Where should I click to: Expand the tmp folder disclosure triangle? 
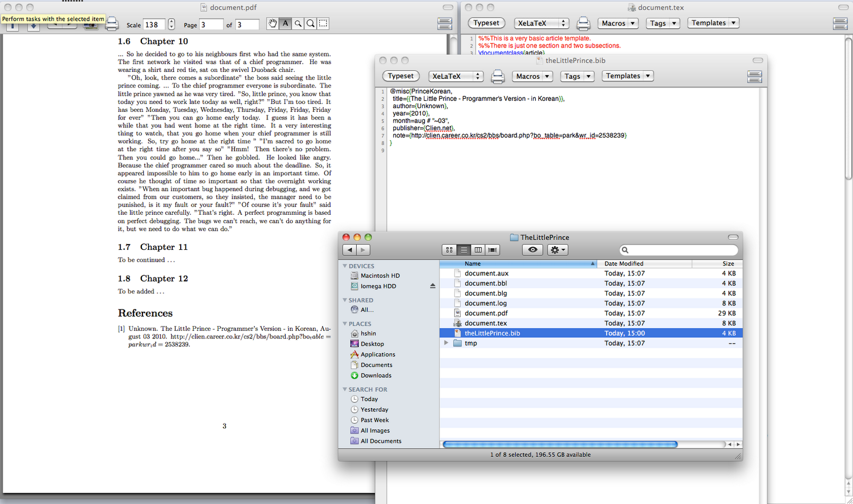click(447, 343)
